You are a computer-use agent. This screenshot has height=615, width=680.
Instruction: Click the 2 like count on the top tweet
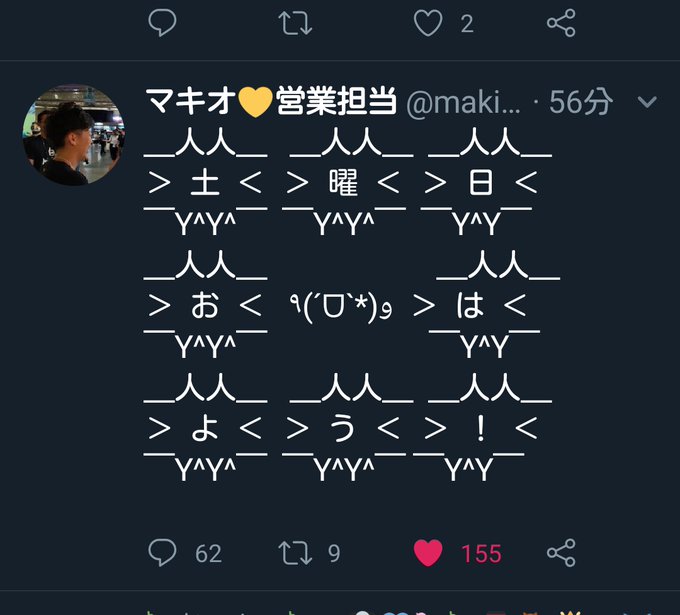(x=467, y=24)
